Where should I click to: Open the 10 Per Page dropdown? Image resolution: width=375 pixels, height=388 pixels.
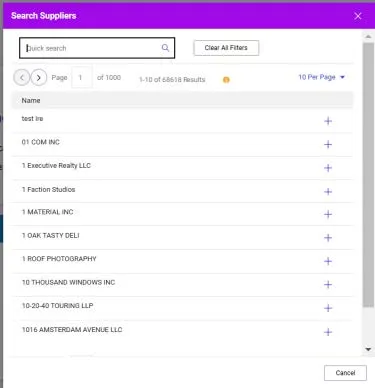(321, 77)
